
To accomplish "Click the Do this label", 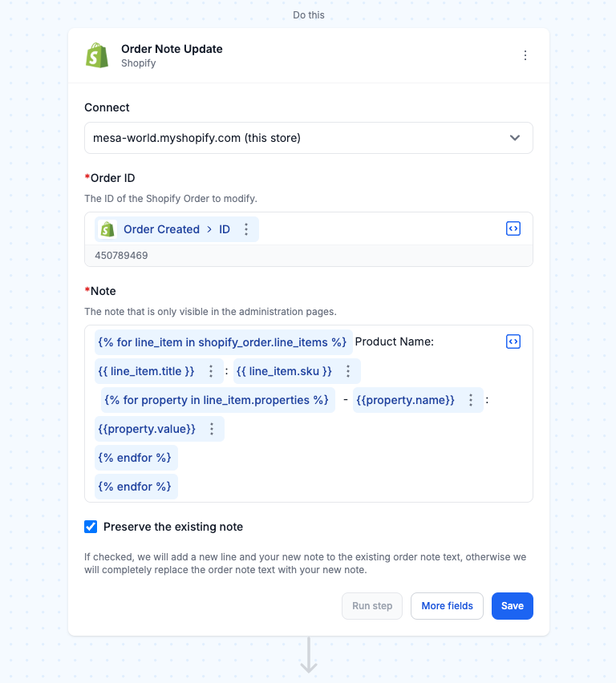I will click(x=309, y=14).
